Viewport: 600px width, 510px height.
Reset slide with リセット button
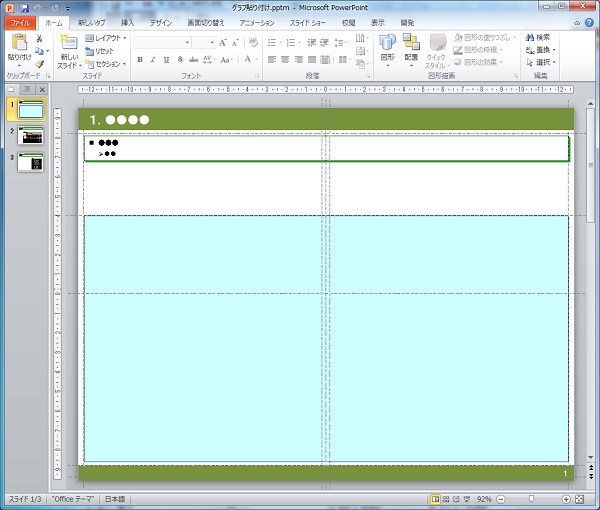[99, 51]
